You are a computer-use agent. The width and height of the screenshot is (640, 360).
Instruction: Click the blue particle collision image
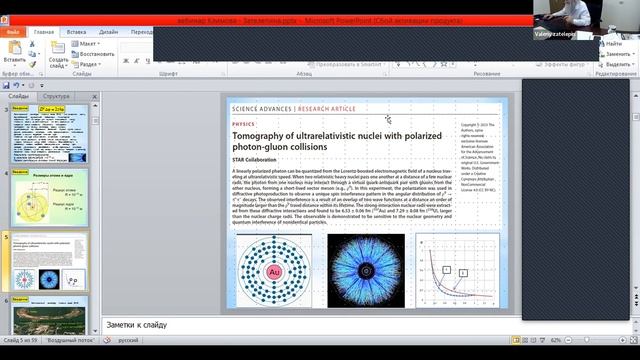[x=366, y=271]
